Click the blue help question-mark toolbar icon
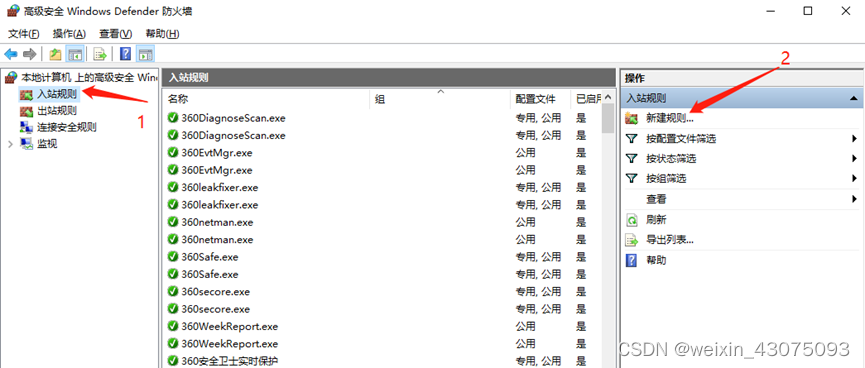 126,54
